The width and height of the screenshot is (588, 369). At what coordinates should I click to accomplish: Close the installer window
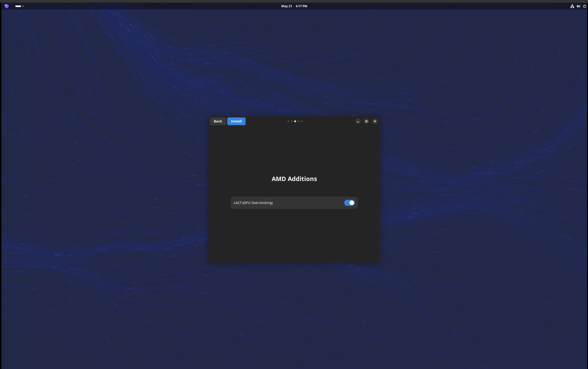pos(375,121)
